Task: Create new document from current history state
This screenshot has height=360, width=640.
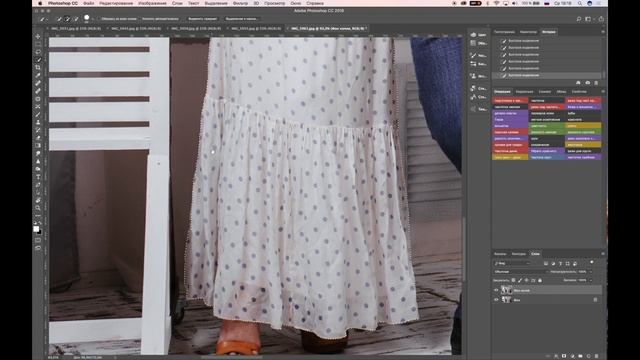Action: pyautogui.click(x=578, y=83)
